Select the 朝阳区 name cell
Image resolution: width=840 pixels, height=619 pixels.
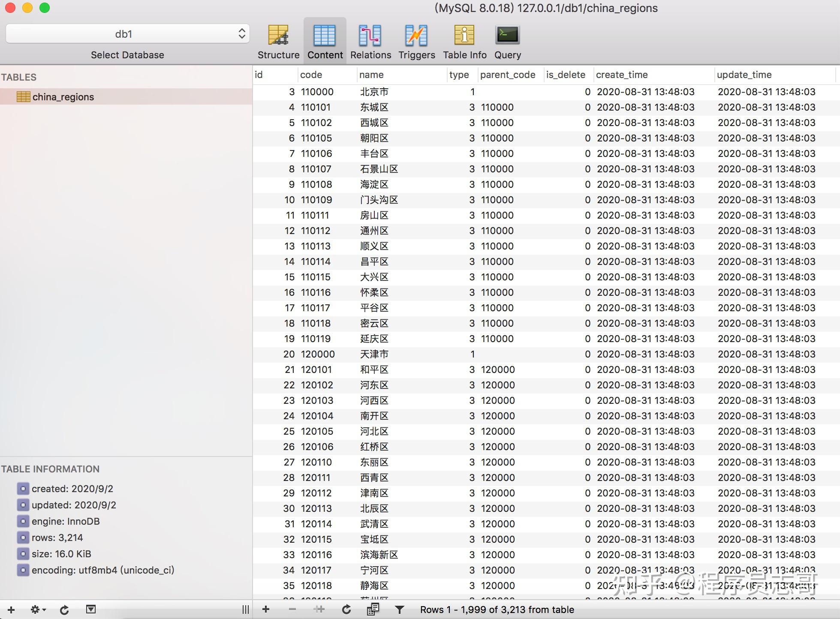point(374,138)
